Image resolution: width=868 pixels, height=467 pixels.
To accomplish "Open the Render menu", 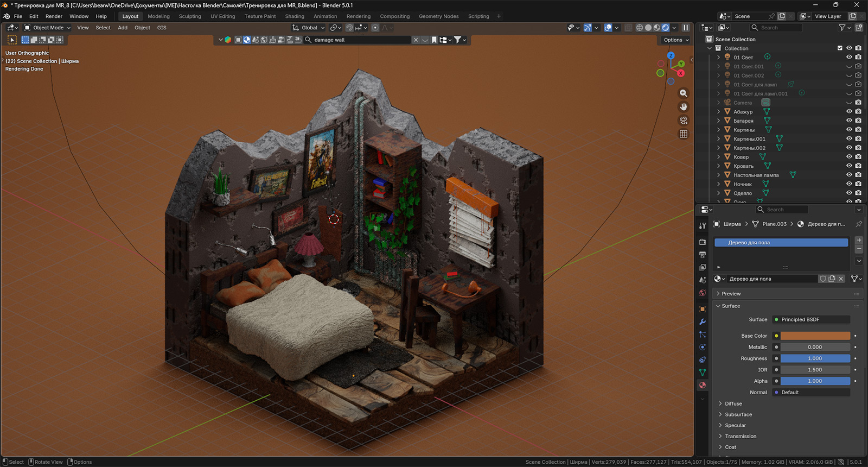I will pos(54,16).
